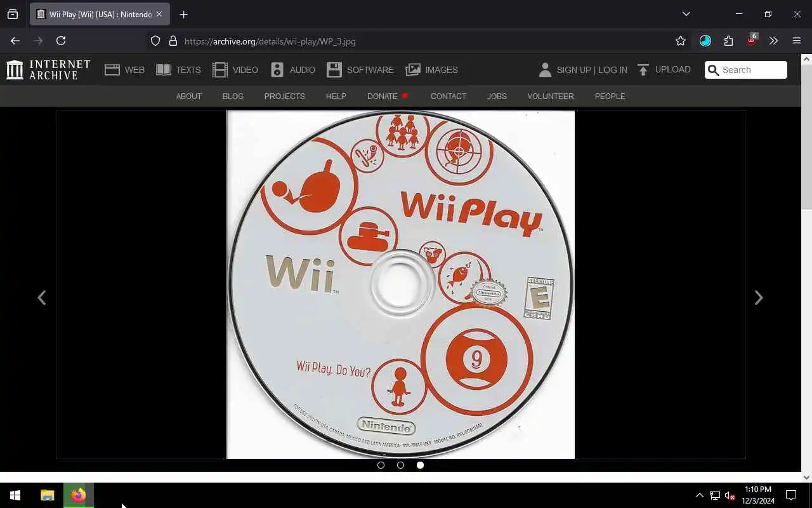Image resolution: width=812 pixels, height=508 pixels.
Task: Click the web window icon beside WEB
Action: 112,70
